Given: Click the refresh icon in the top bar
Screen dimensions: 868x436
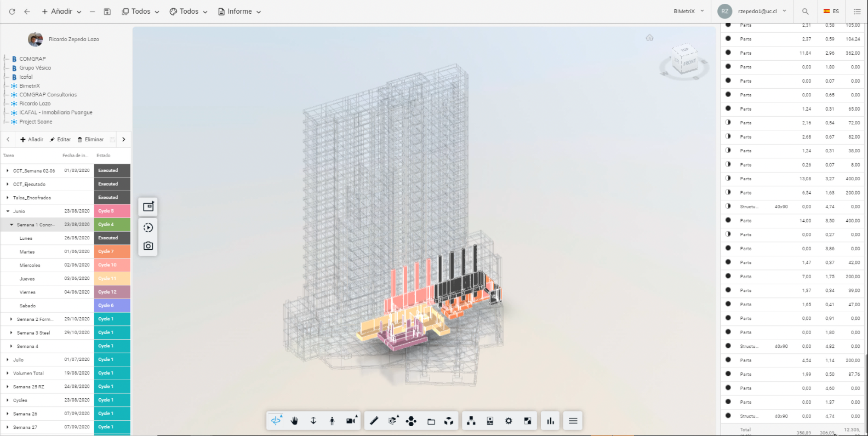Looking at the screenshot, I should (x=12, y=12).
